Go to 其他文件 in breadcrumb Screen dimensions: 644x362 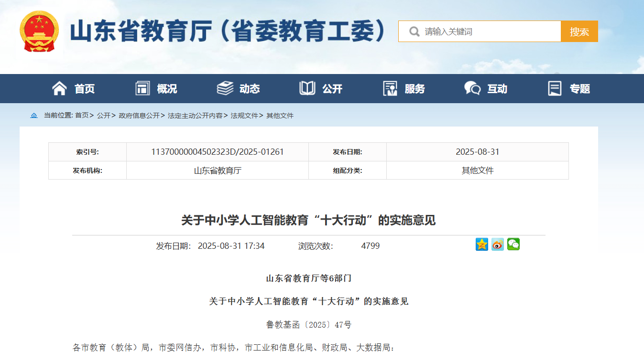280,116
